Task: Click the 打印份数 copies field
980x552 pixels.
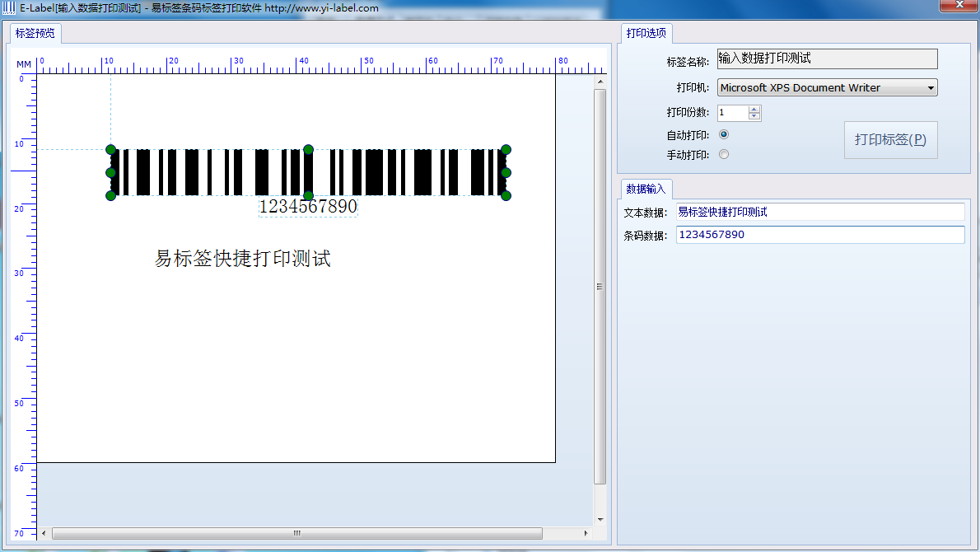Action: [732, 113]
